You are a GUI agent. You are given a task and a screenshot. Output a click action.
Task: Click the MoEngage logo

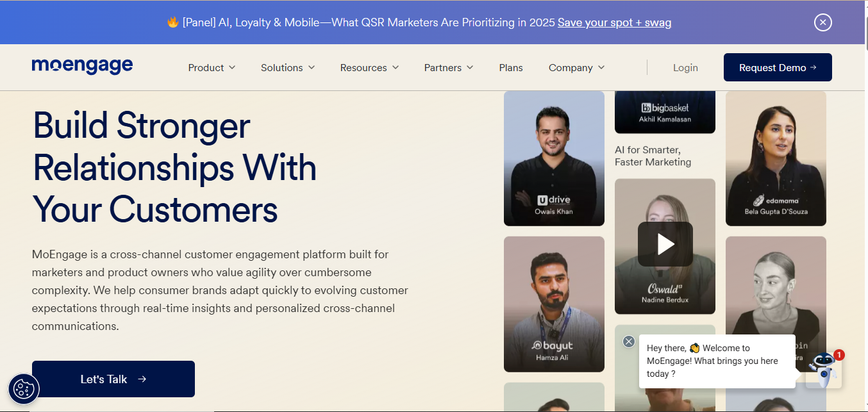pos(82,66)
